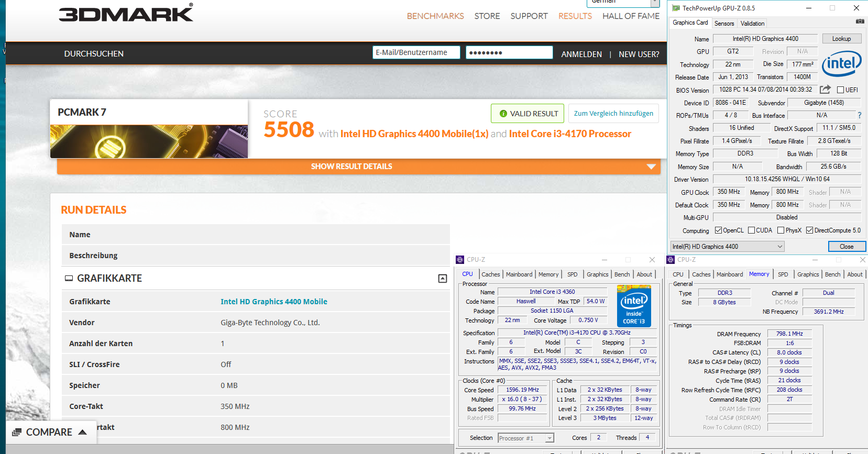Toggle the CUDA checkbox
The image size is (868, 454).
[752, 230]
